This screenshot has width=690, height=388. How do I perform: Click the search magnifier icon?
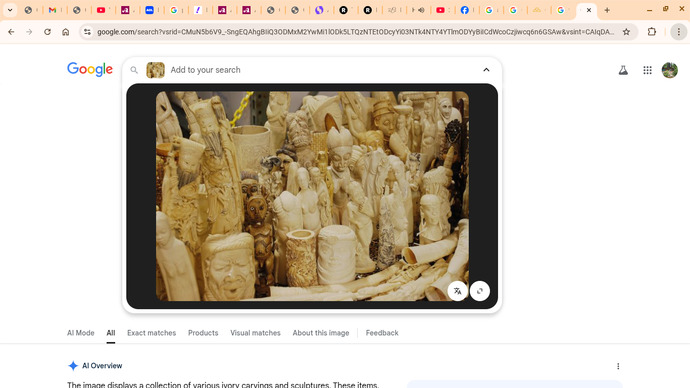(x=134, y=70)
